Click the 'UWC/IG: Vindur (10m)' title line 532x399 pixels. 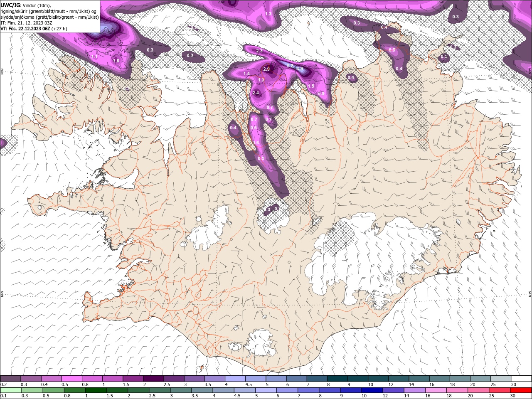[25, 5]
